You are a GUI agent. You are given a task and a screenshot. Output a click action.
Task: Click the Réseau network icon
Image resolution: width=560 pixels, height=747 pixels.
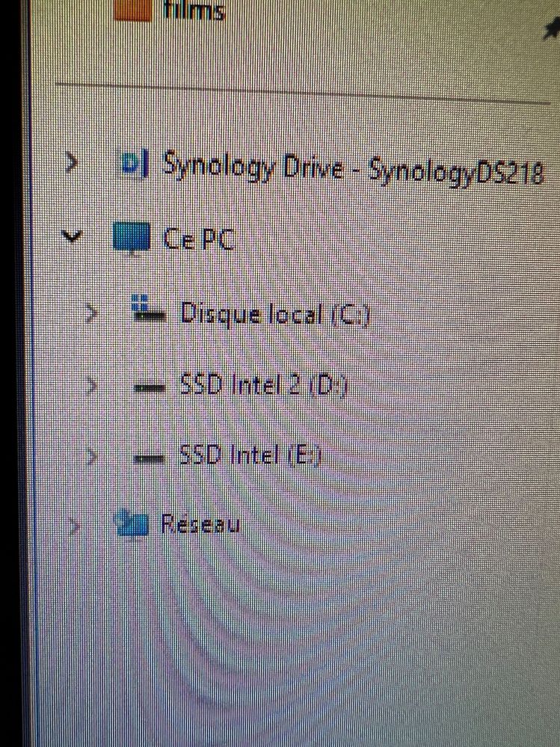pos(132,523)
